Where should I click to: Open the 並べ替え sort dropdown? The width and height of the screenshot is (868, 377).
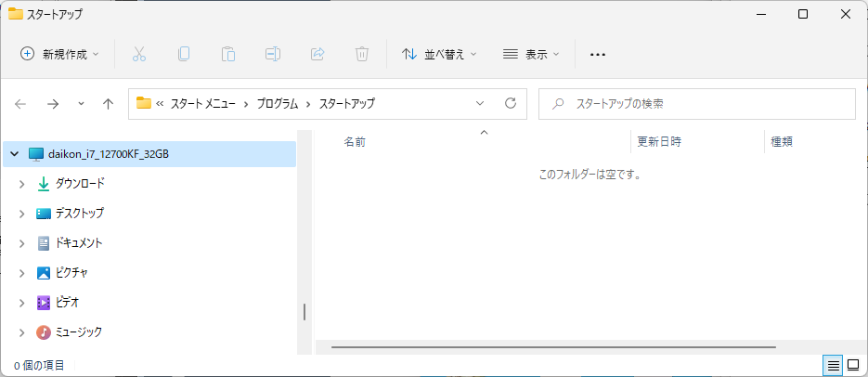pos(438,54)
